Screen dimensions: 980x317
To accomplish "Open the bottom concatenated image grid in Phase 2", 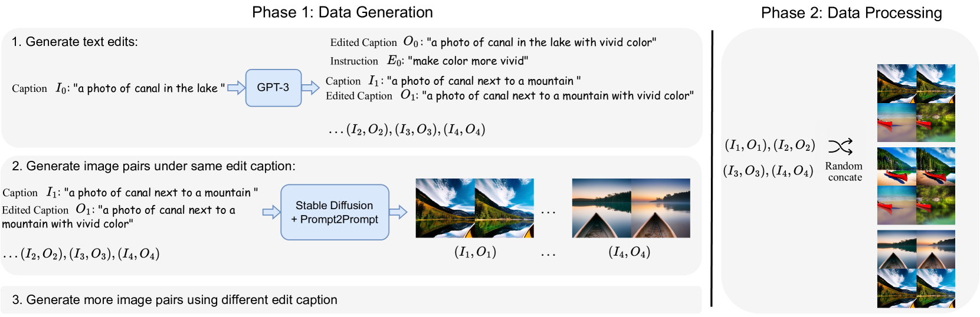I will tap(916, 269).
